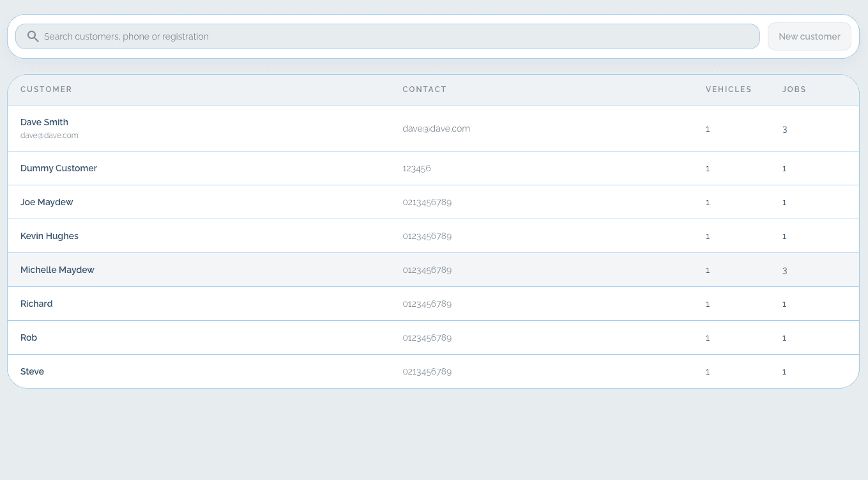Click Dave Smith's vehicles count
This screenshot has width=868, height=480.
click(x=707, y=128)
